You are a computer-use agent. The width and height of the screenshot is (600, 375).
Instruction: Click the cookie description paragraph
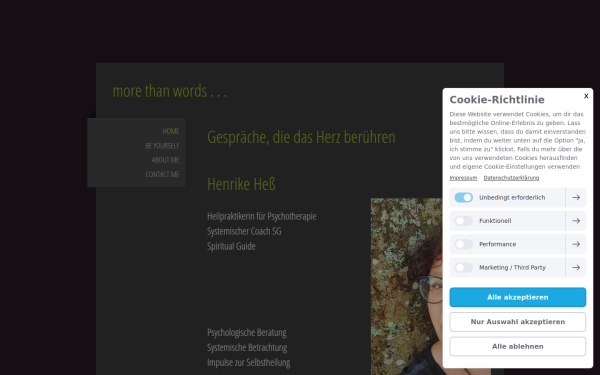point(517,140)
